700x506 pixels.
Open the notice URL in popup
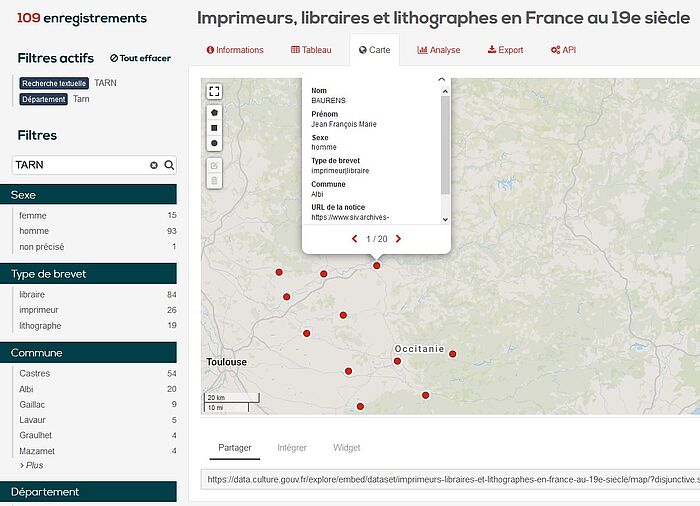click(x=350, y=217)
